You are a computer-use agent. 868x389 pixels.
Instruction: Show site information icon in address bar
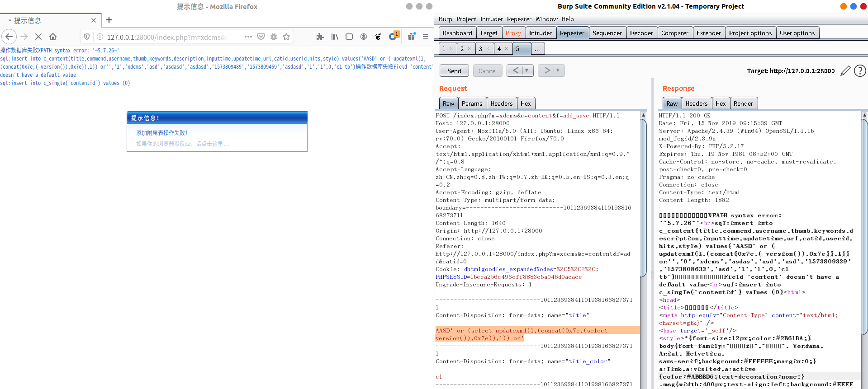coord(100,37)
